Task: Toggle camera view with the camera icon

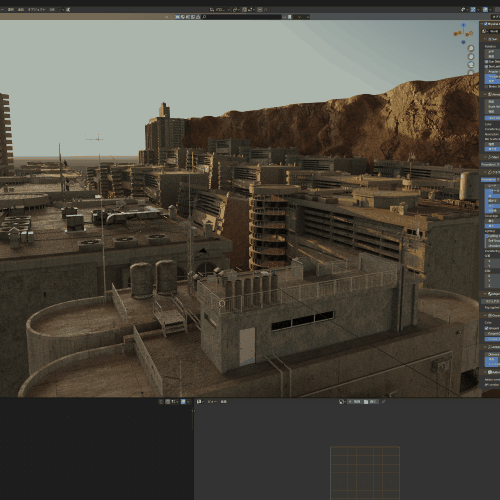Action: (x=471, y=64)
